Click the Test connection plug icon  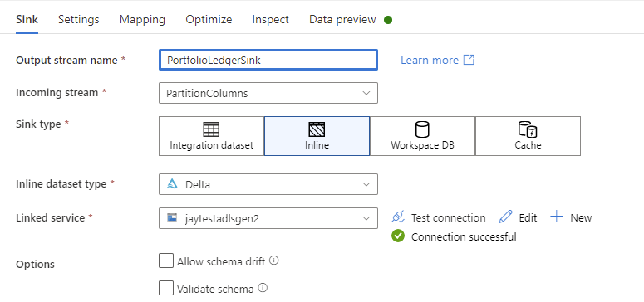tap(398, 217)
